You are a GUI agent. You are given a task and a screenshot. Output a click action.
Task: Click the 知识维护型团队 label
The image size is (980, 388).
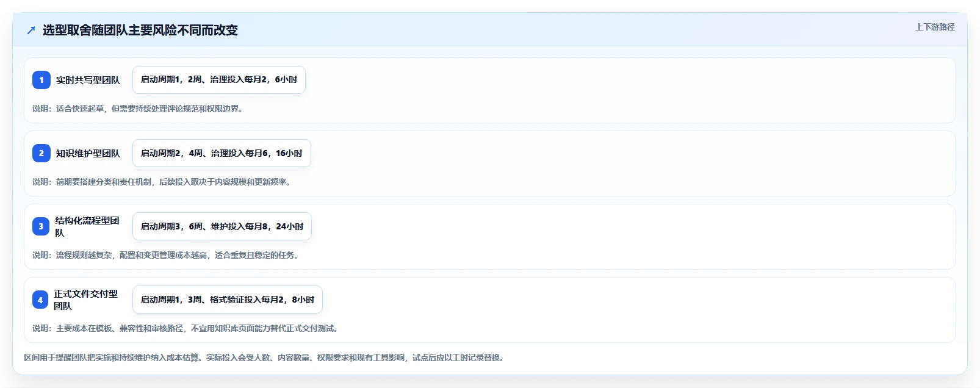[x=88, y=153]
